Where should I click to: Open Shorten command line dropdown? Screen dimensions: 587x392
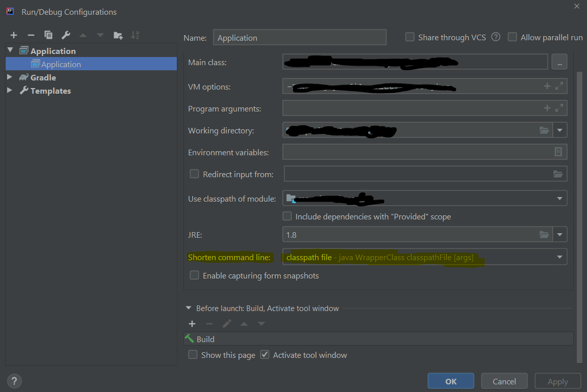click(x=559, y=257)
